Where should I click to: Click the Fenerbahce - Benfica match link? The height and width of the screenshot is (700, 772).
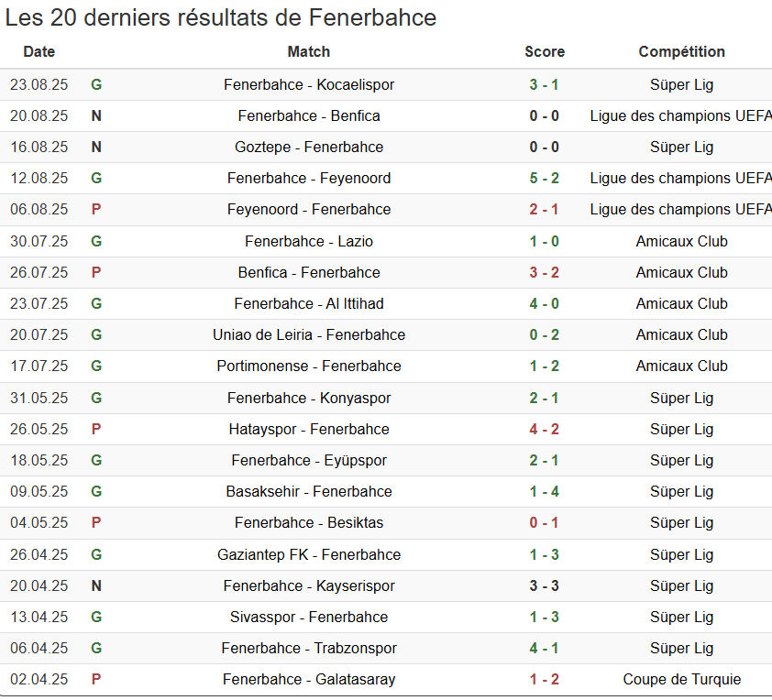click(x=309, y=116)
